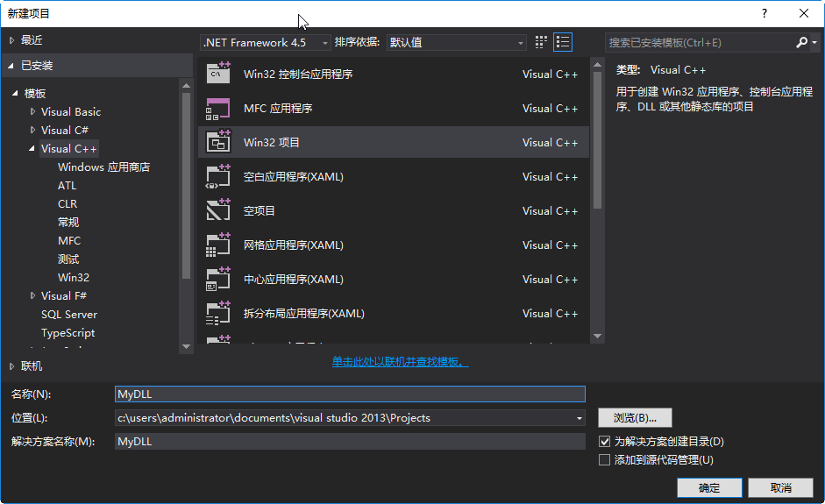Collapse the 已安装 section

coord(11,66)
